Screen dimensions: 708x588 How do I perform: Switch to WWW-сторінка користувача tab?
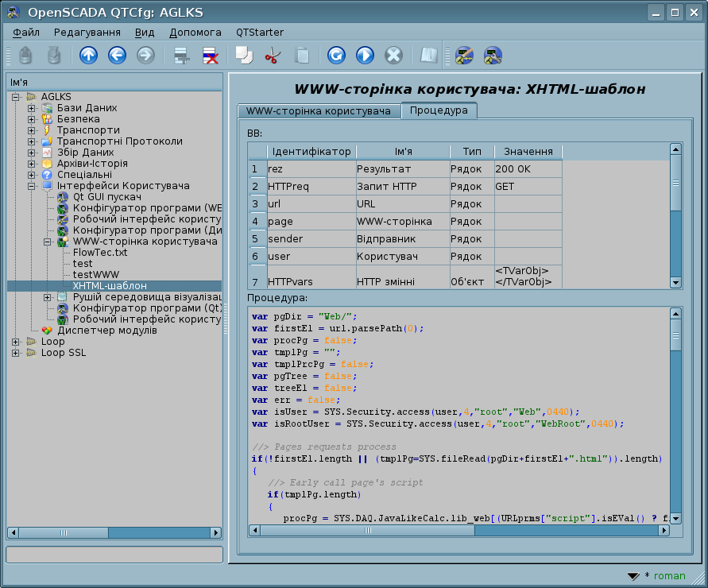click(x=318, y=110)
